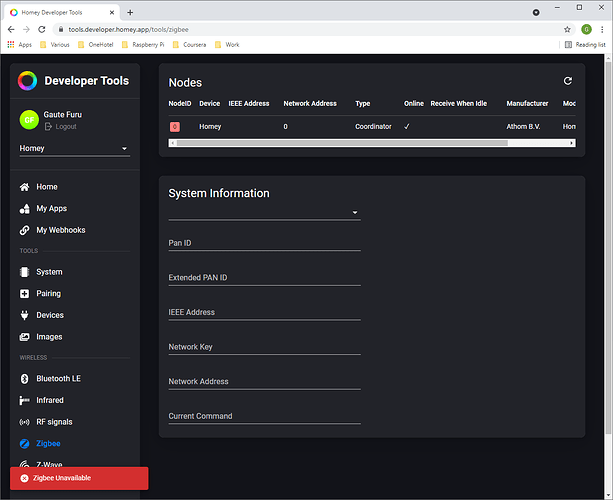This screenshot has height=500, width=613.
Task: Bookmark this page with the star icon
Action: click(x=567, y=29)
